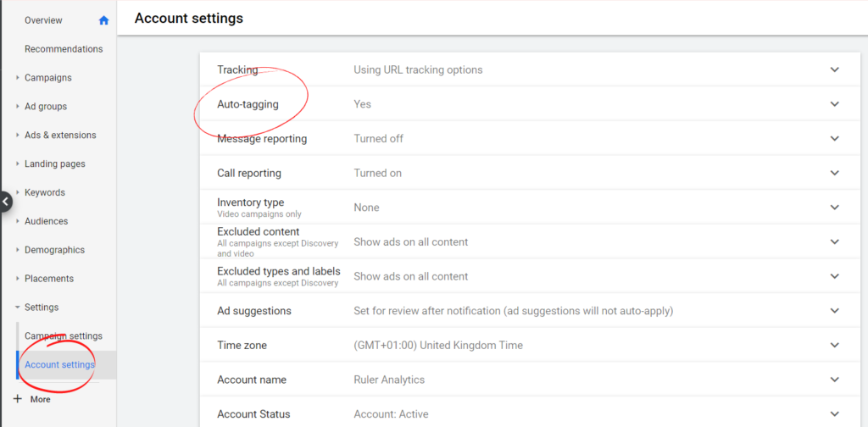Expand the Inventory type chevron

pyautogui.click(x=834, y=208)
